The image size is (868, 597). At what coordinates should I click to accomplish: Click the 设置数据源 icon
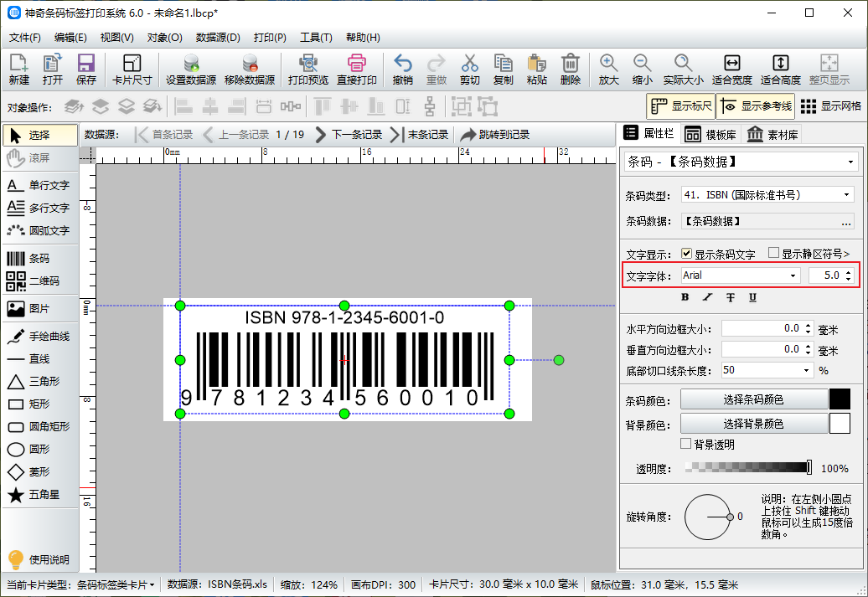pos(191,69)
